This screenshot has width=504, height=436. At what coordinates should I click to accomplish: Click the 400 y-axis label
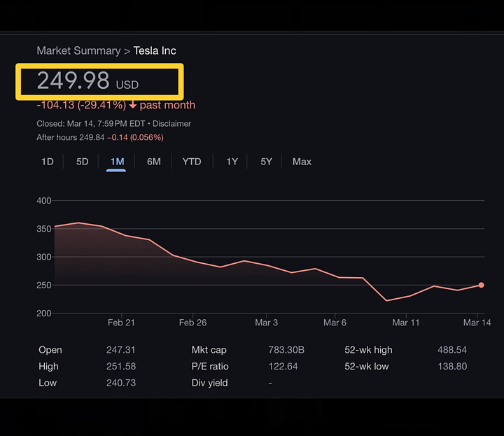point(44,201)
